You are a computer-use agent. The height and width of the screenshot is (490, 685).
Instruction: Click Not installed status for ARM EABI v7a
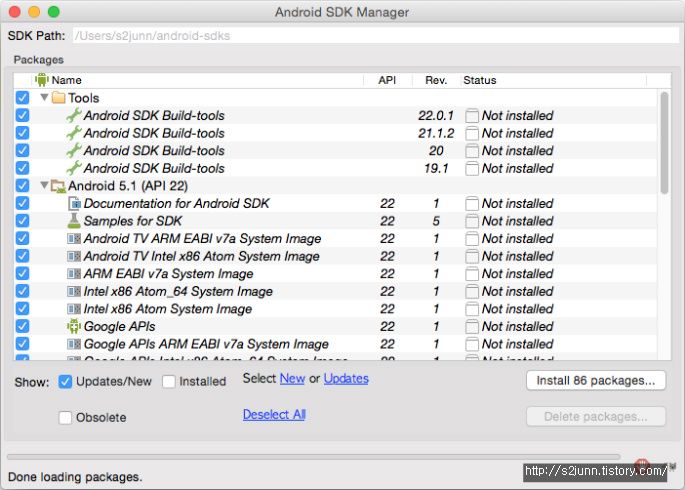tap(517, 274)
